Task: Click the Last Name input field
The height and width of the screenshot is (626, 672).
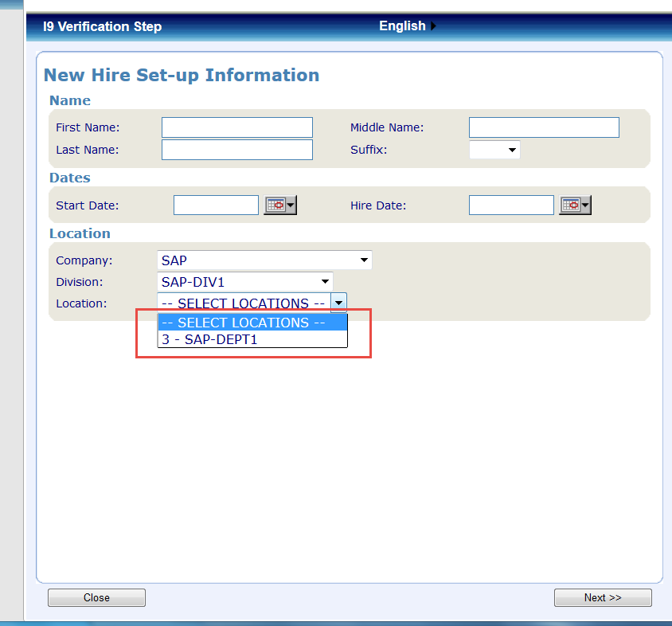Action: click(x=237, y=150)
